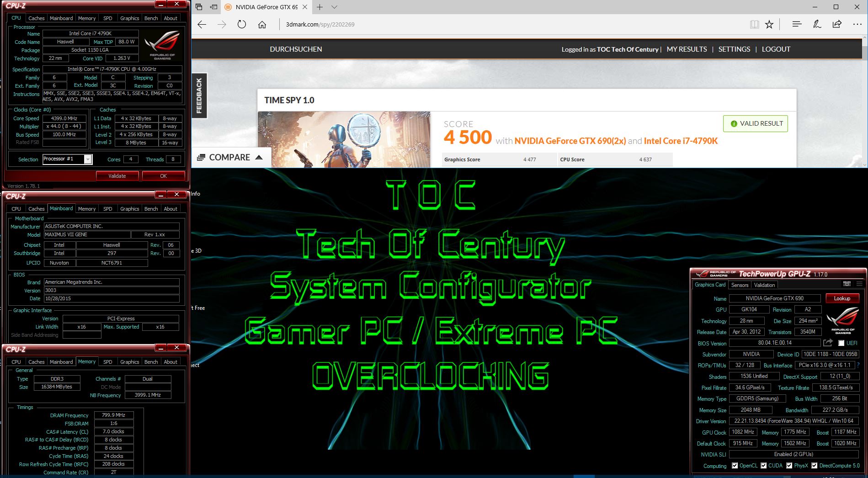Switch to GPU-Z Sensors tab
This screenshot has height=478, width=868.
coord(740,285)
